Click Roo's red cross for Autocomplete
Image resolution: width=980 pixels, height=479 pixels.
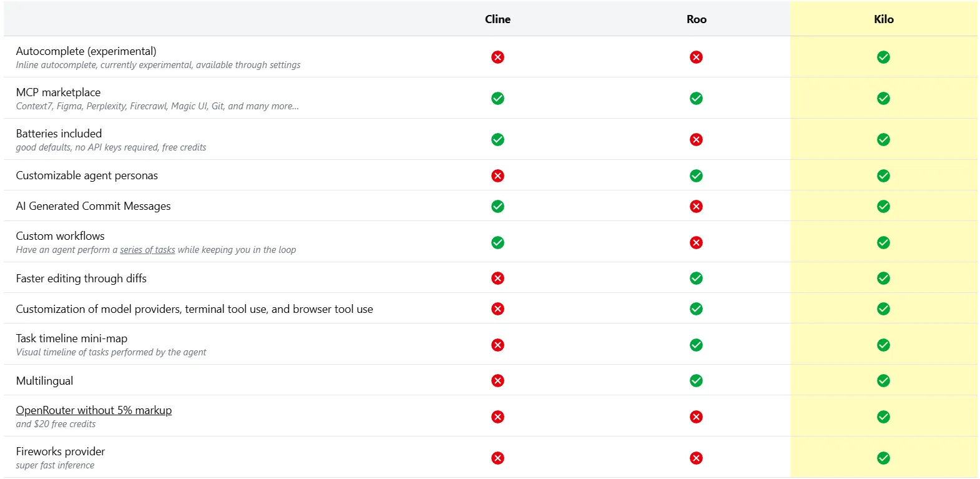pyautogui.click(x=696, y=57)
